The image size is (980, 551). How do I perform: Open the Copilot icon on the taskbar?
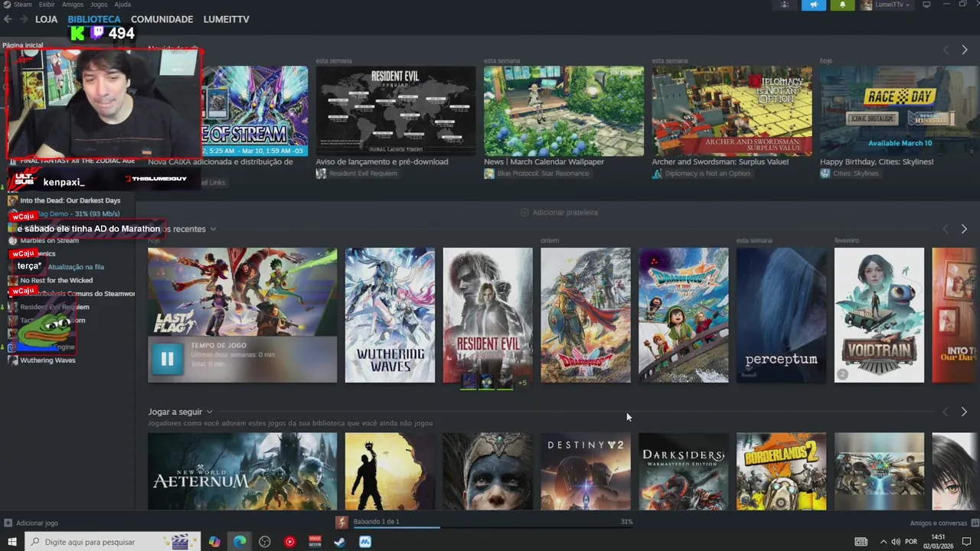(x=214, y=542)
